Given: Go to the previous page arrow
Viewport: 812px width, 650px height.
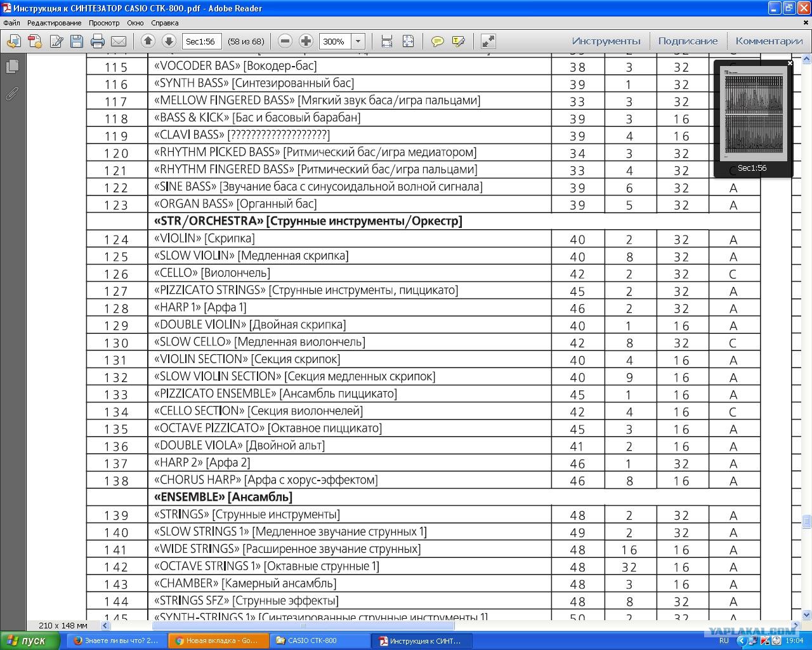Looking at the screenshot, I should click(148, 41).
